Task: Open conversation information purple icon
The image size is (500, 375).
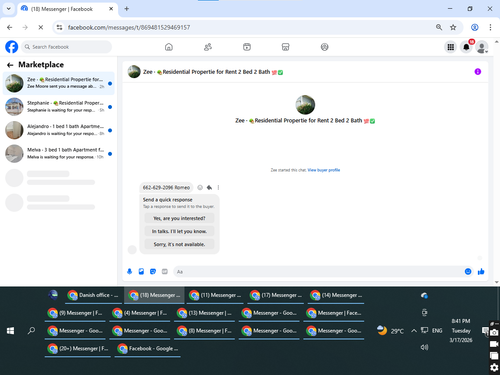Action: point(478,72)
